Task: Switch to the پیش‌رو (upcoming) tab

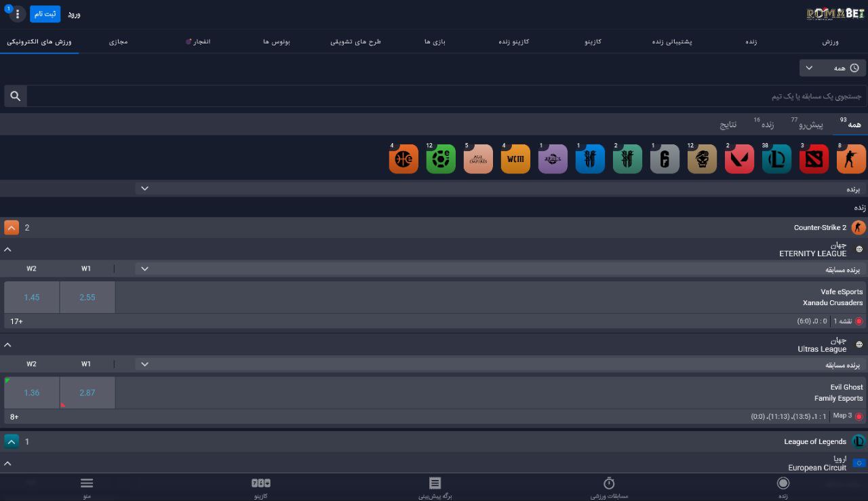Action: pyautogui.click(x=810, y=125)
